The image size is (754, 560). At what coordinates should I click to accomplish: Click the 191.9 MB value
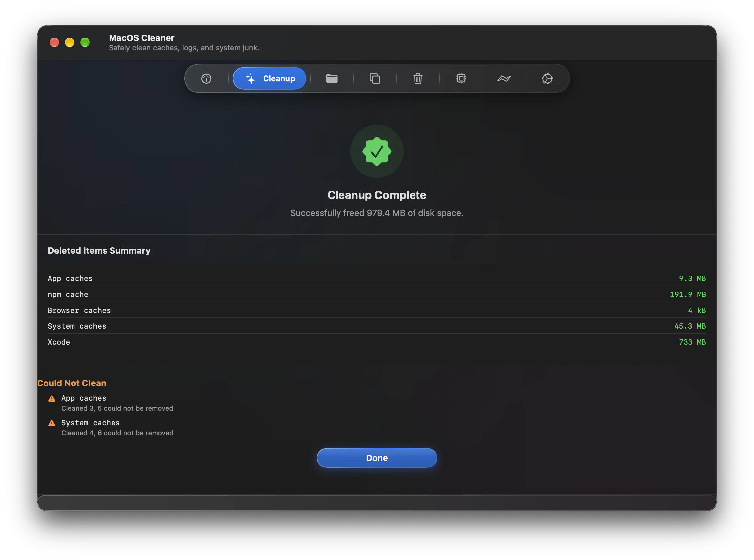coord(688,294)
